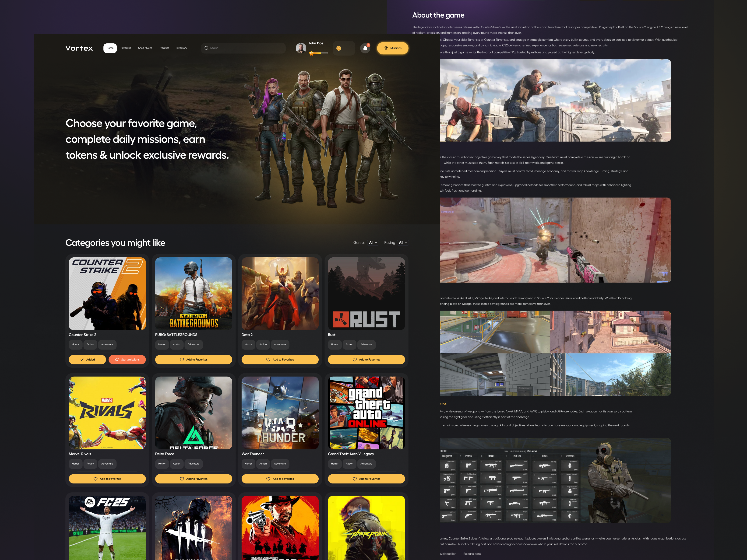Select the Horror tag on War Thunder
The width and height of the screenshot is (747, 560).
pyautogui.click(x=248, y=464)
